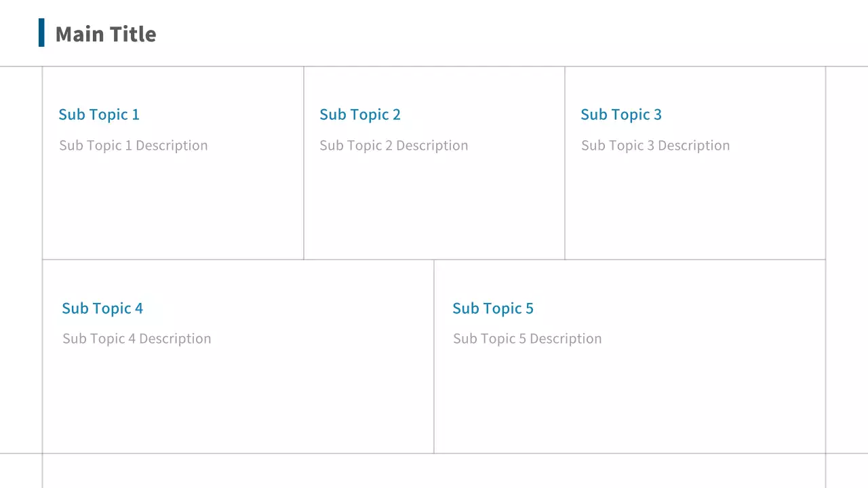Click the Sub Topic 3 Description text

[656, 146]
